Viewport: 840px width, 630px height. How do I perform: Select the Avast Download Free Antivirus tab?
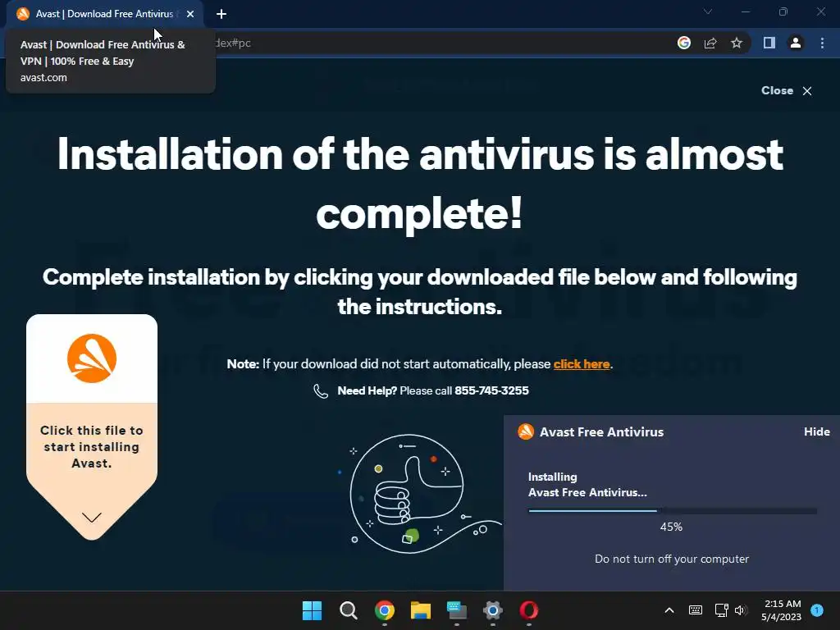click(x=104, y=14)
